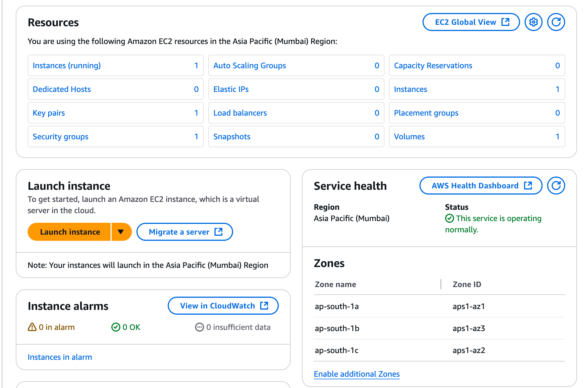Open Instances (running) resource link
The width and height of the screenshot is (588, 388).
(67, 65)
